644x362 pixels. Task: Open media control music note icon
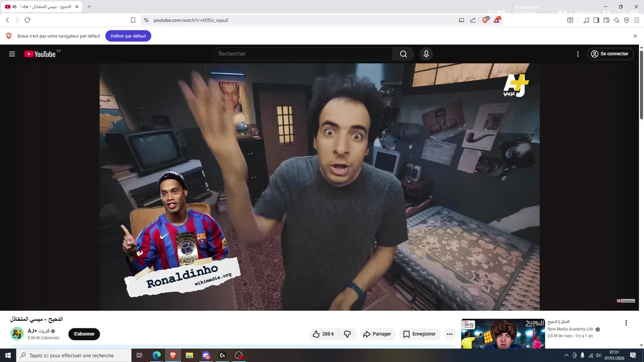[586, 20]
